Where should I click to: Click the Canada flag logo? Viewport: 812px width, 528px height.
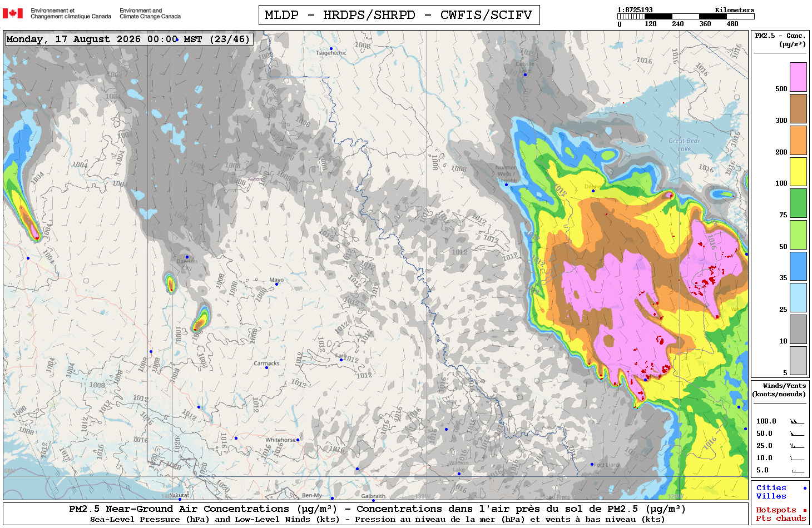pos(13,13)
